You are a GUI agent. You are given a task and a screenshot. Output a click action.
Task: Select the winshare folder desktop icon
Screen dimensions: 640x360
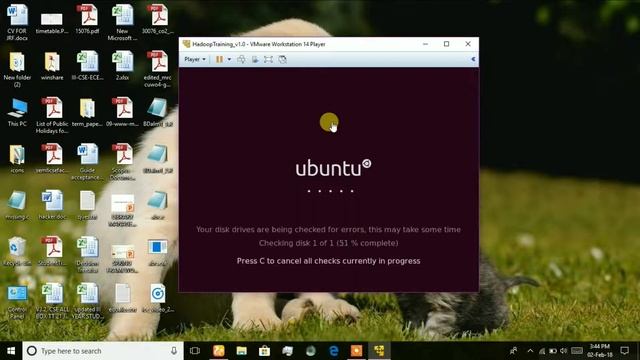pyautogui.click(x=52, y=66)
